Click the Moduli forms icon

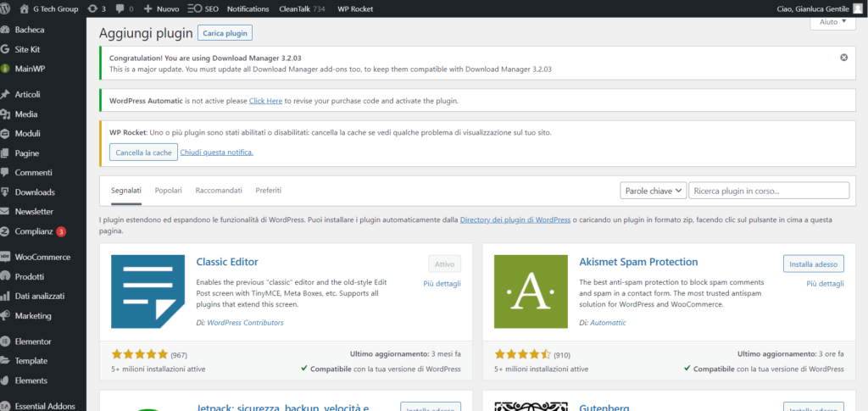tap(5, 134)
